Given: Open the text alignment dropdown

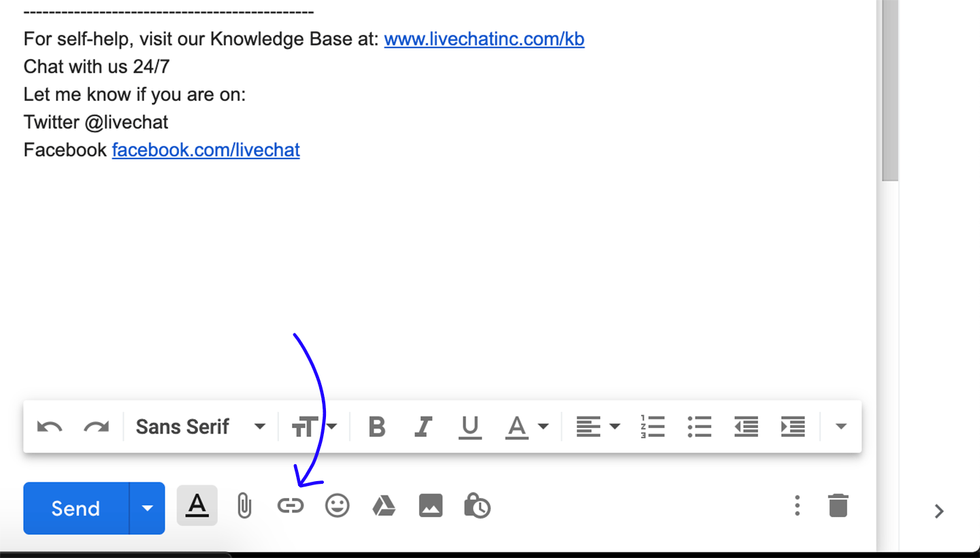Looking at the screenshot, I should pos(598,427).
